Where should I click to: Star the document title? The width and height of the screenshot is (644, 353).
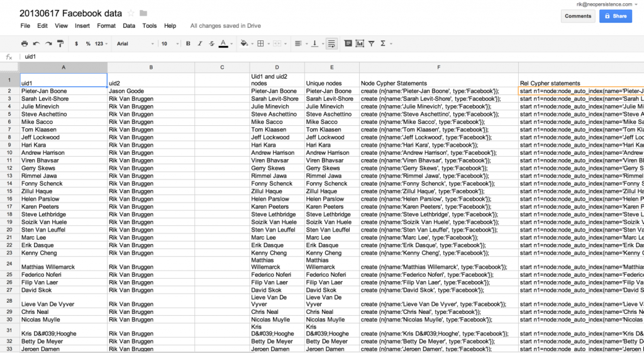click(x=131, y=13)
